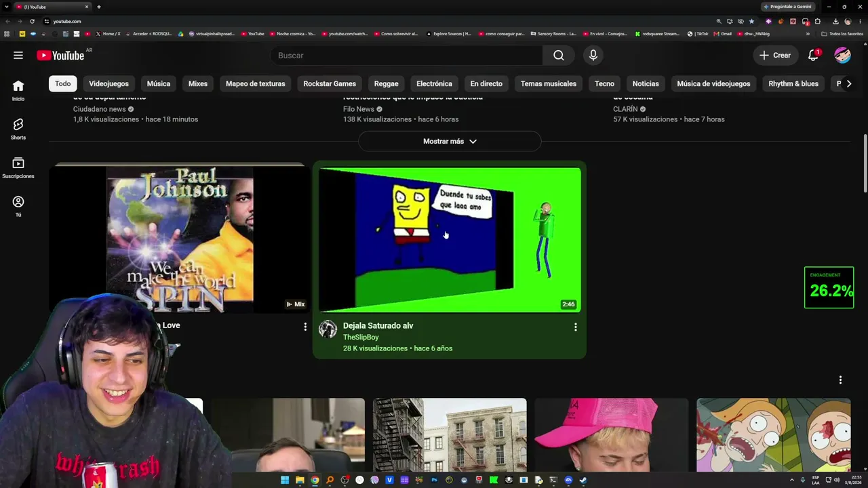Viewport: 868px width, 488px height.
Task: Bookmark this page with the star icon
Action: pos(751,22)
